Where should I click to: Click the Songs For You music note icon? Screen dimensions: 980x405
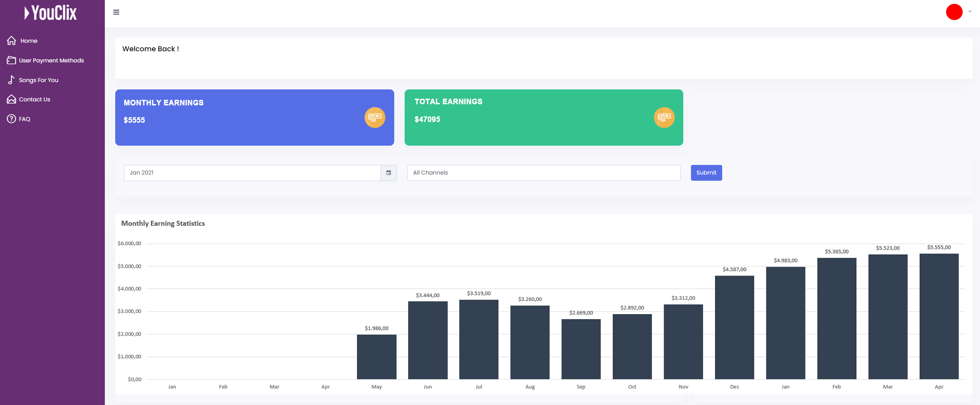tap(12, 80)
